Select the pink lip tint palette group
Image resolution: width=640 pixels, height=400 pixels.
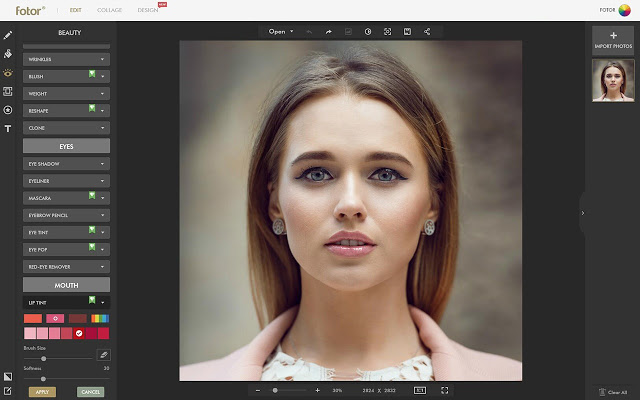(x=55, y=318)
